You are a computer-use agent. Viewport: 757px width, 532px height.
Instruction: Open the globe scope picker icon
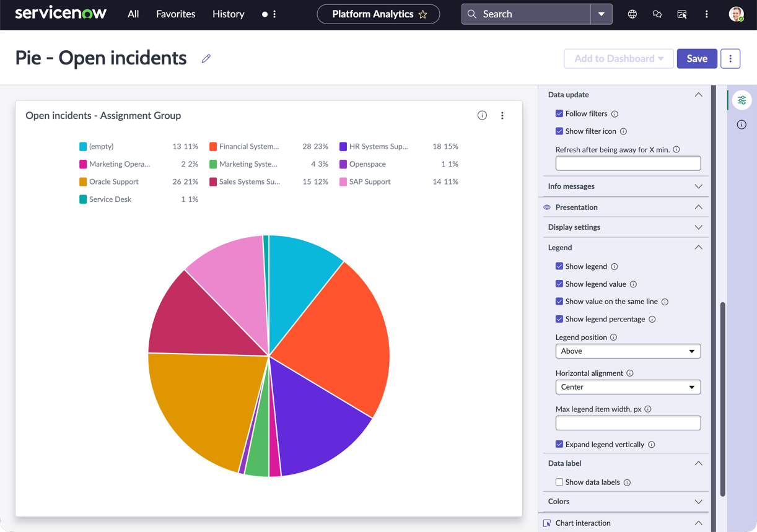(x=632, y=14)
